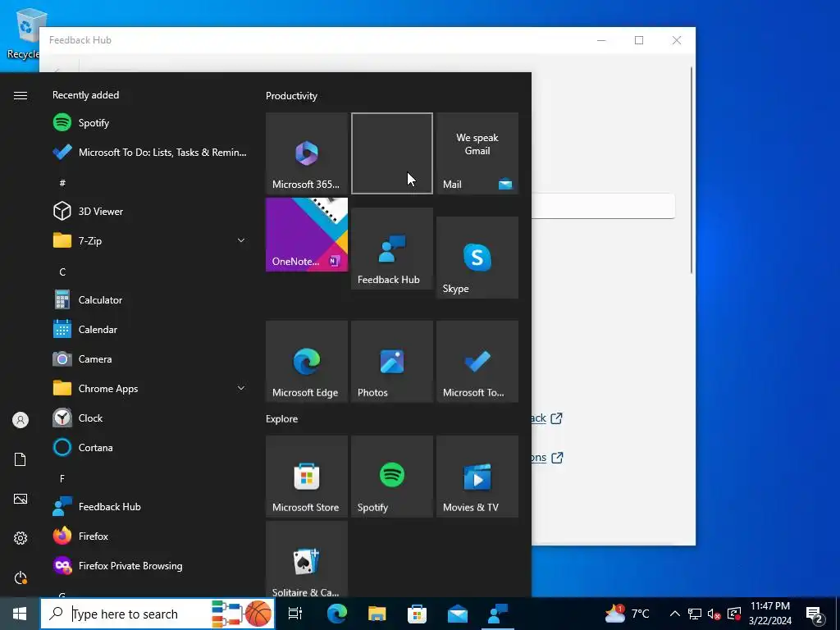Click the Feedback Hub tile
840x630 pixels.
(391, 249)
